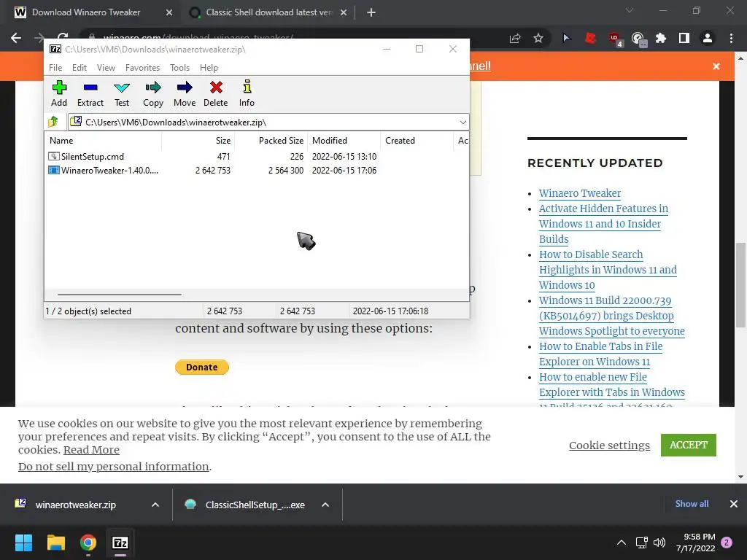Open the View menu in 7-Zip
This screenshot has width=747, height=560.
[106, 68]
